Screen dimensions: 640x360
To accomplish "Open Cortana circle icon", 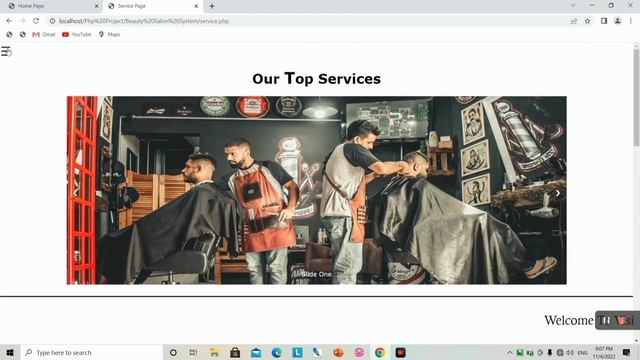I will 173,352.
